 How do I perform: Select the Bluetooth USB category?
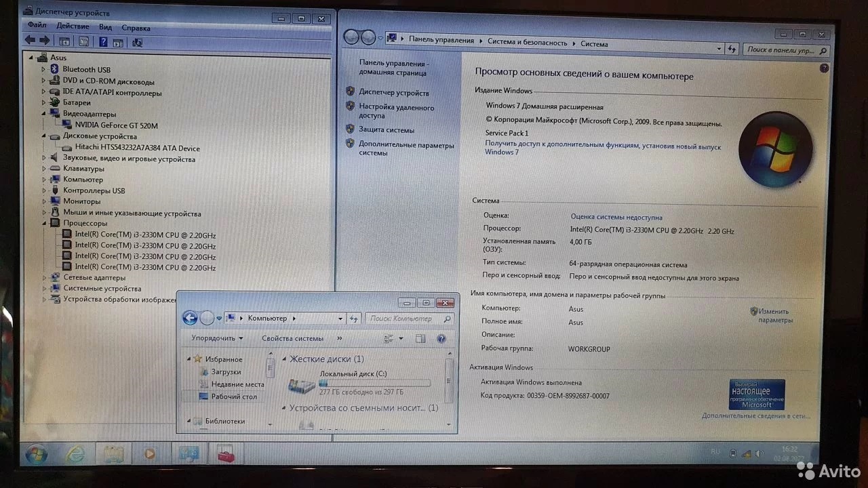pos(86,70)
